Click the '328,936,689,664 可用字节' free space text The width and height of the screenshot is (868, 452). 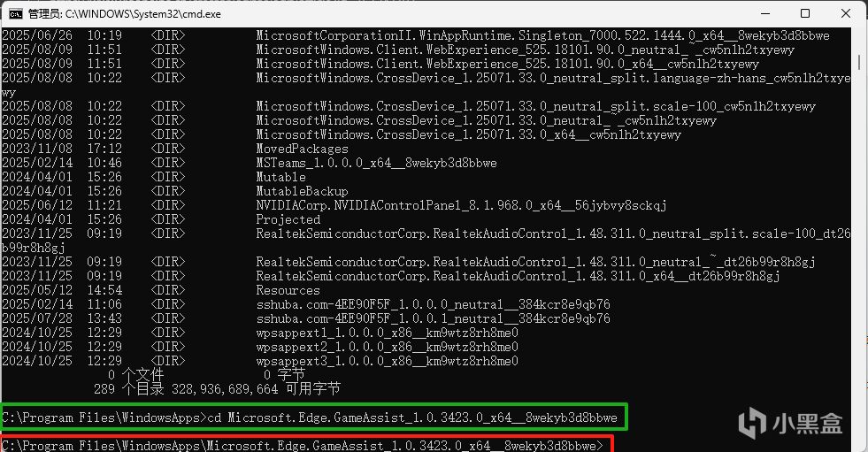(x=256, y=389)
